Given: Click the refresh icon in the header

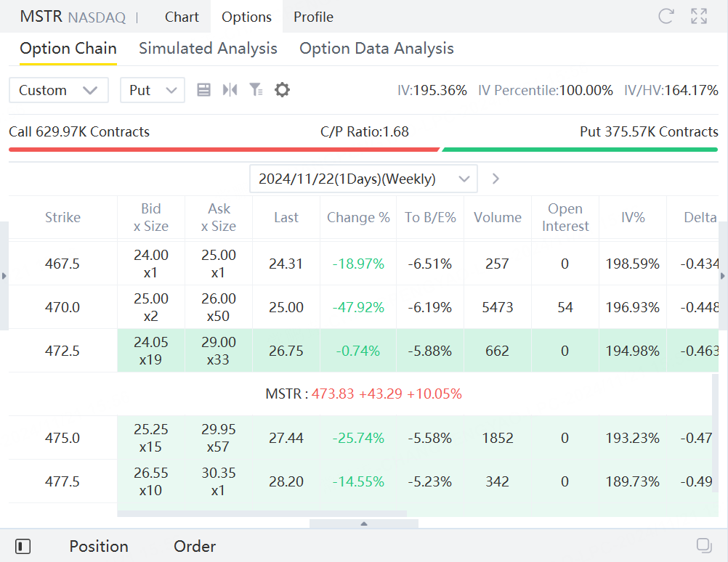Looking at the screenshot, I should click(666, 16).
